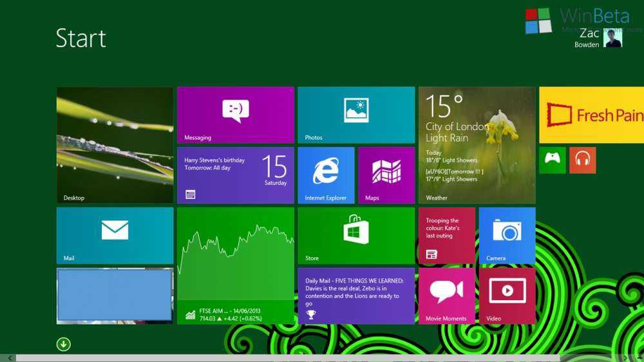Image resolution: width=644 pixels, height=362 pixels.
Task: Click the FTSE AIM quote text
Action: pos(231,315)
